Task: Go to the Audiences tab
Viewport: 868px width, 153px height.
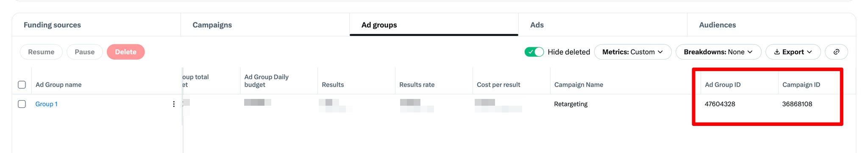Action: (718, 25)
